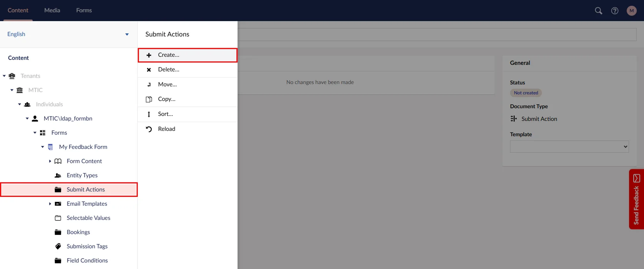Open the search magnifier icon
The width and height of the screenshot is (644, 269).
(598, 11)
